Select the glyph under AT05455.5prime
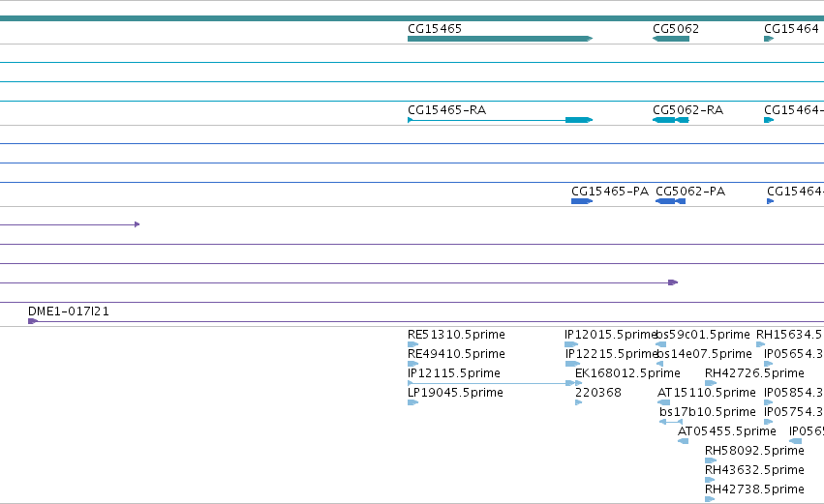This screenshot has height=504, width=824. click(684, 441)
